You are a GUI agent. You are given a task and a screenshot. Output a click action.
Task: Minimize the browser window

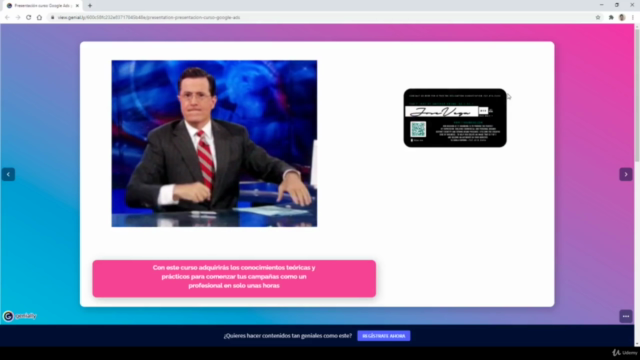click(602, 5)
